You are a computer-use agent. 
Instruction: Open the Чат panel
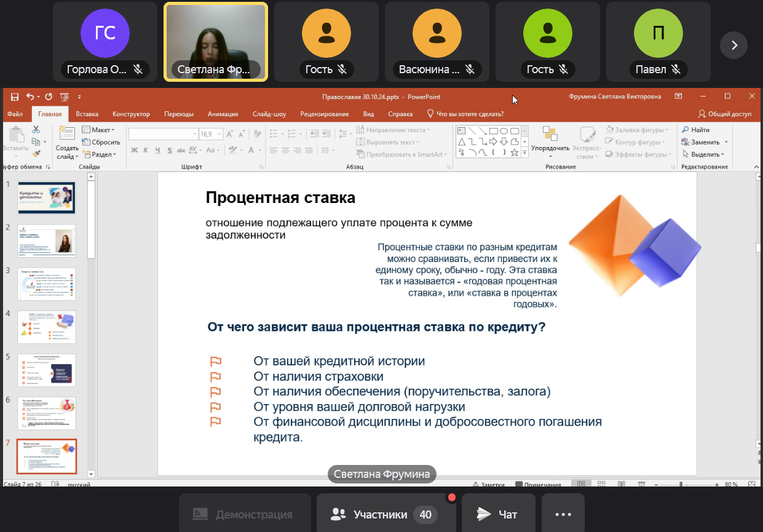pyautogui.click(x=498, y=514)
